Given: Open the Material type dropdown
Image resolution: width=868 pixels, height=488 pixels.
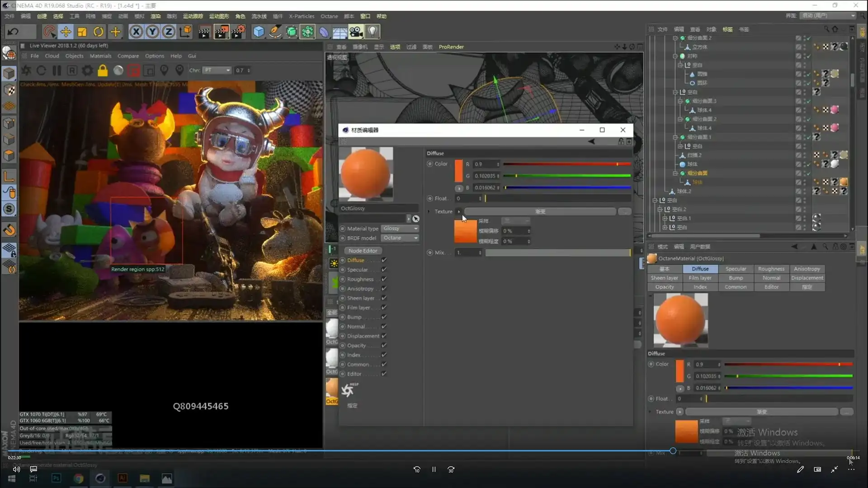Looking at the screenshot, I should (x=400, y=229).
